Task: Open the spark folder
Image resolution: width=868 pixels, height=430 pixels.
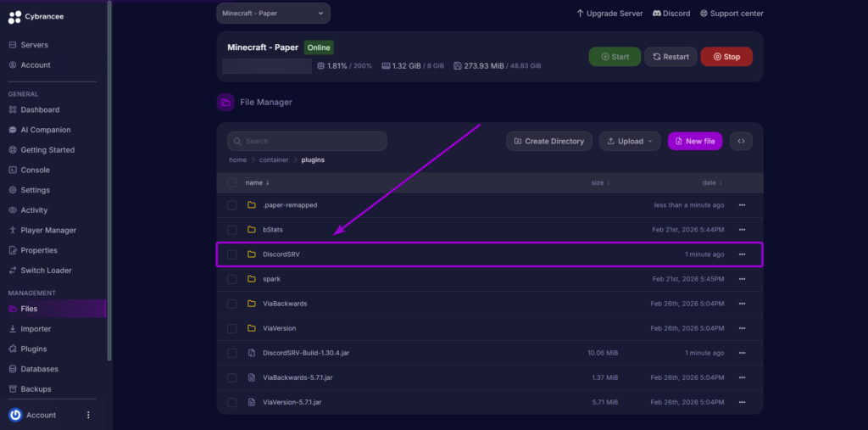Action: (272, 279)
